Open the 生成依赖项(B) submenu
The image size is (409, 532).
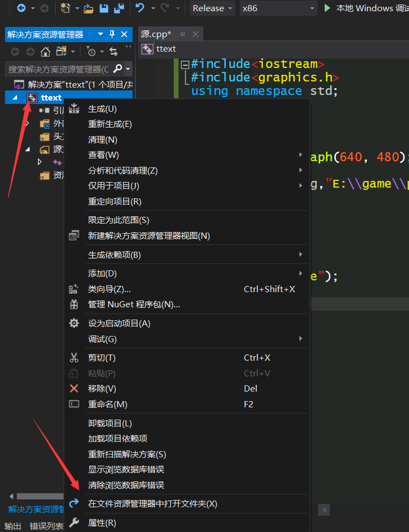tap(187, 255)
